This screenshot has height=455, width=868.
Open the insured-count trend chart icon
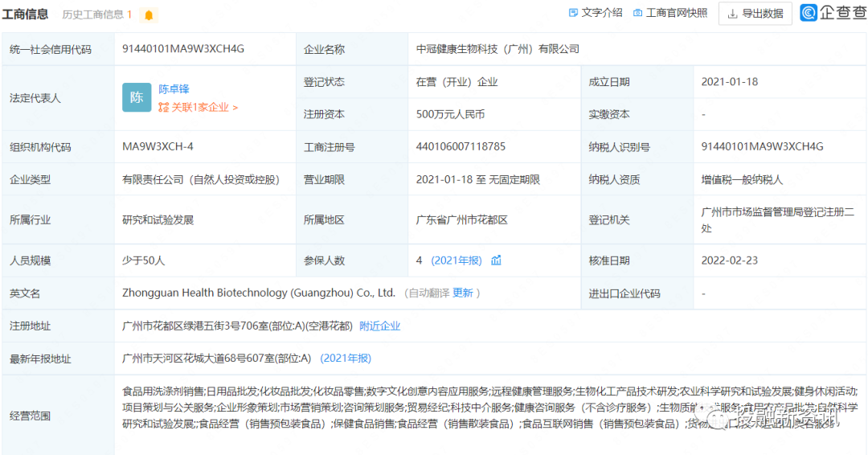click(x=496, y=260)
